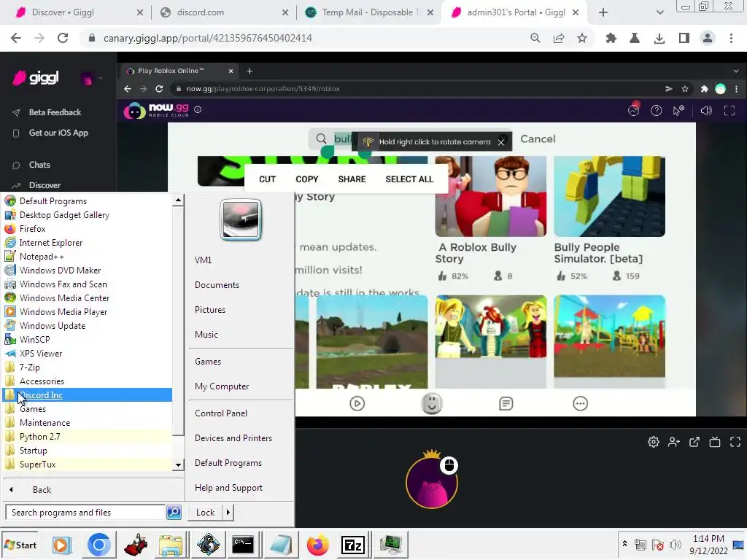The image size is (747, 560).
Task: Click the Roblox avatar face nav icon
Action: tap(432, 404)
